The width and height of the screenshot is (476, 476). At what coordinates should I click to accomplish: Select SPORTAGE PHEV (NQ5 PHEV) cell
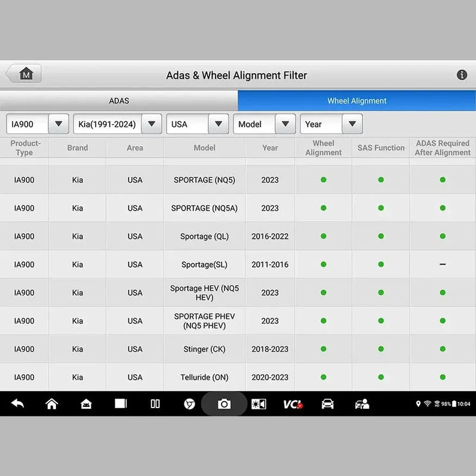(205, 321)
